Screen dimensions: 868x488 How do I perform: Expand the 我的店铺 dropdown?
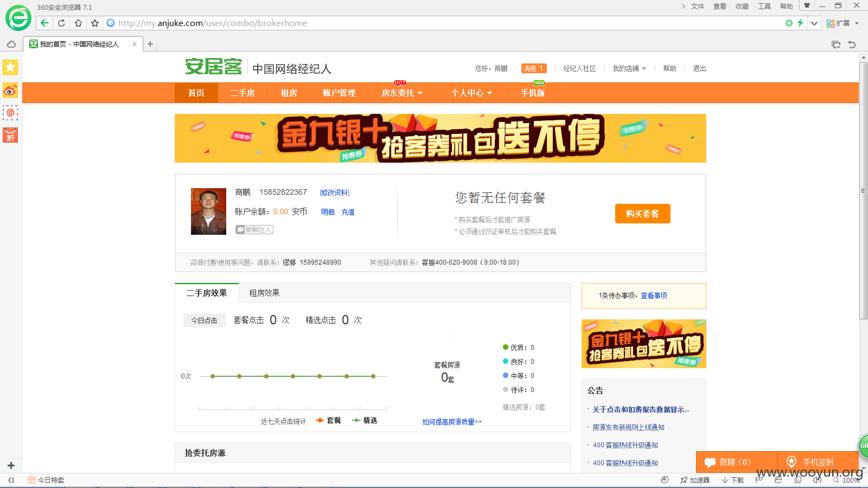click(x=629, y=68)
